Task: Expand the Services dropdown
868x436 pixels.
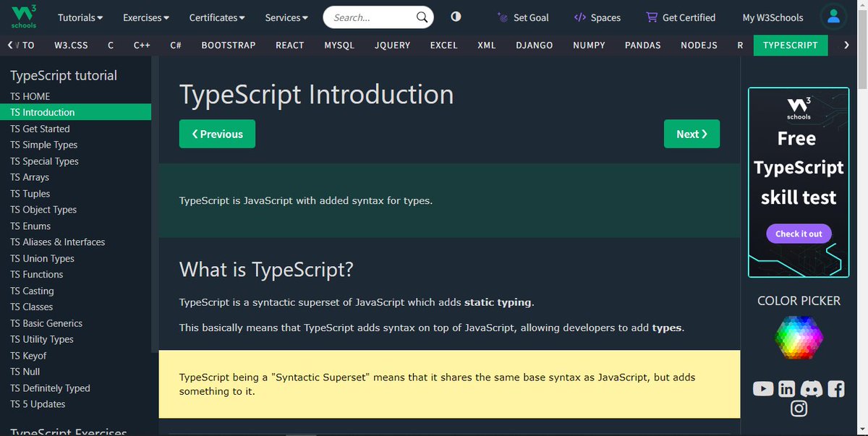Action: click(286, 17)
